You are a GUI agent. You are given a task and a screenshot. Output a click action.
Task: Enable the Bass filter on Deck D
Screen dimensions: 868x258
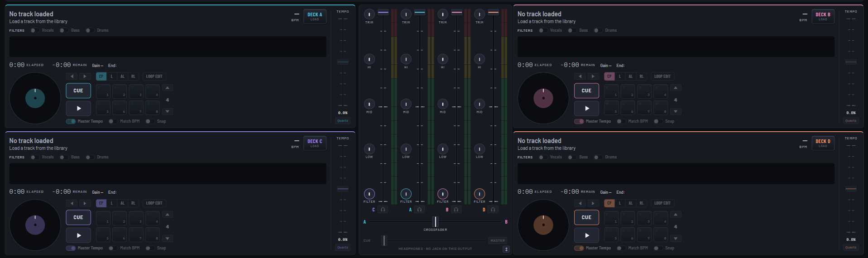[572, 157]
